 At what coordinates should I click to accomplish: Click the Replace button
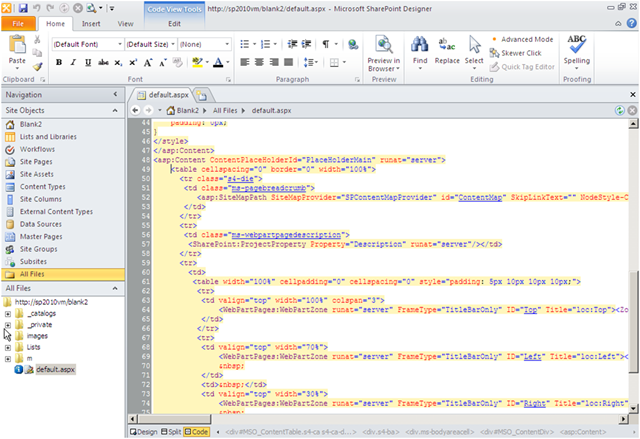pos(447,51)
